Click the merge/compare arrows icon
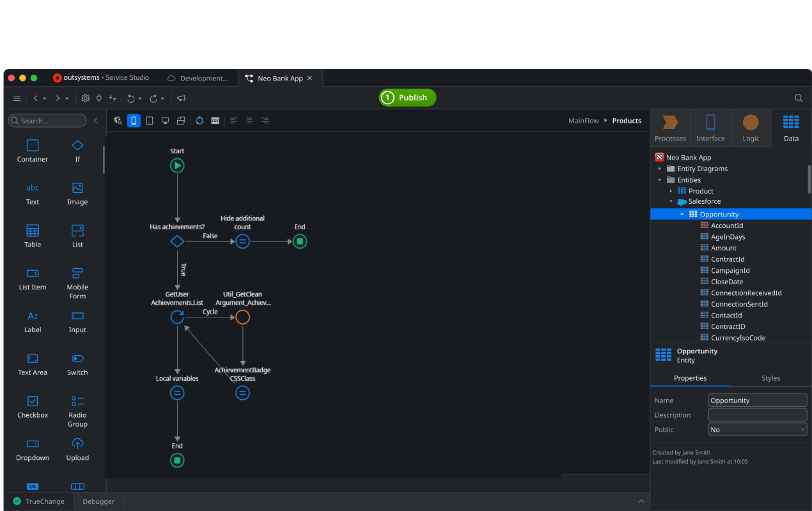The image size is (812, 511). [x=113, y=98]
